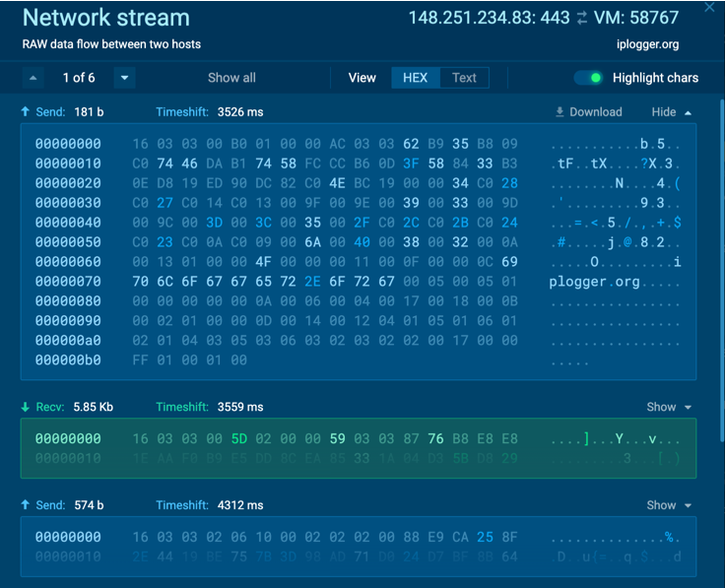The height and width of the screenshot is (588, 725).
Task: Click offset 00000060 in the first Send hex
Action: (68, 262)
